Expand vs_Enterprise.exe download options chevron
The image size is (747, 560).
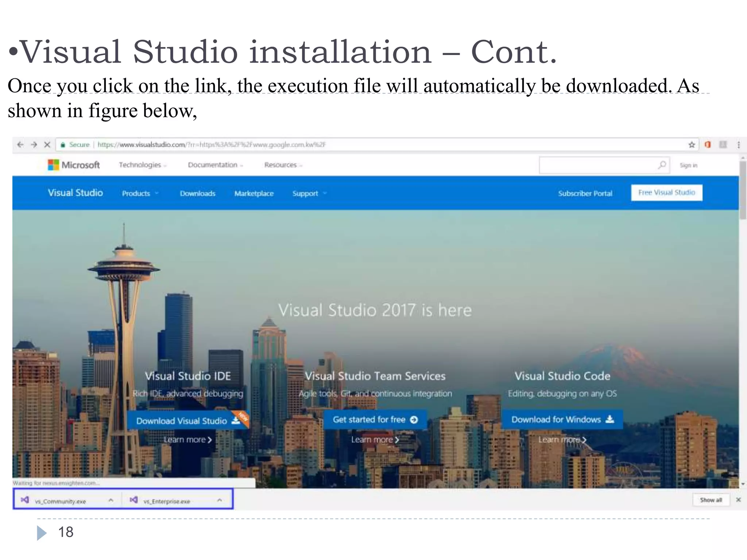click(x=220, y=501)
